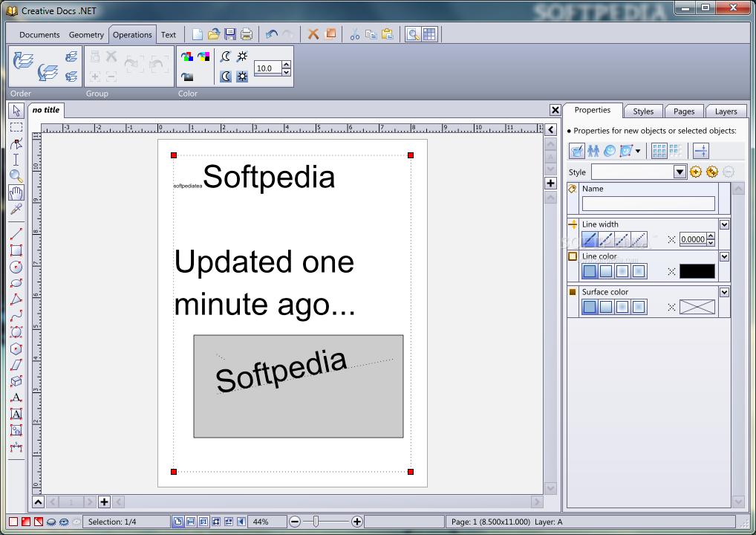
Task: Toggle first Line color property button
Action: pos(590,271)
